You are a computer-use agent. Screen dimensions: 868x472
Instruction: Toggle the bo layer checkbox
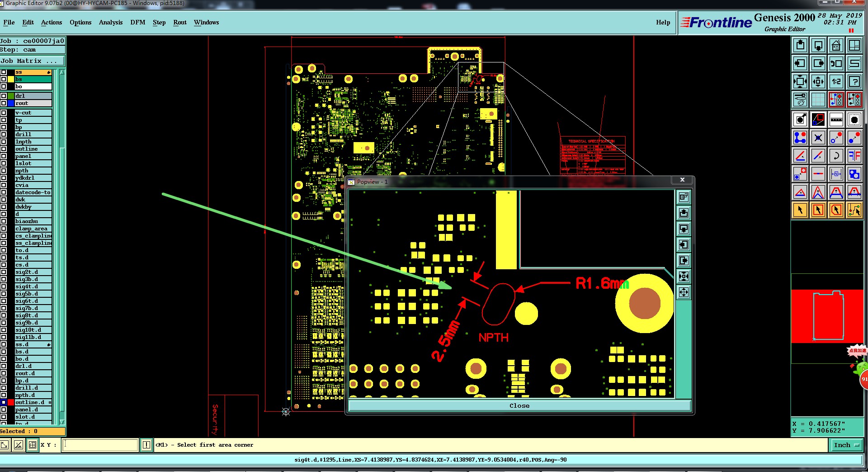[x=4, y=86]
